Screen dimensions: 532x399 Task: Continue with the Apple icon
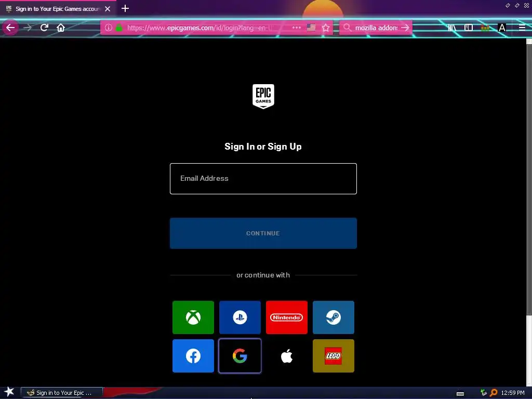287,356
